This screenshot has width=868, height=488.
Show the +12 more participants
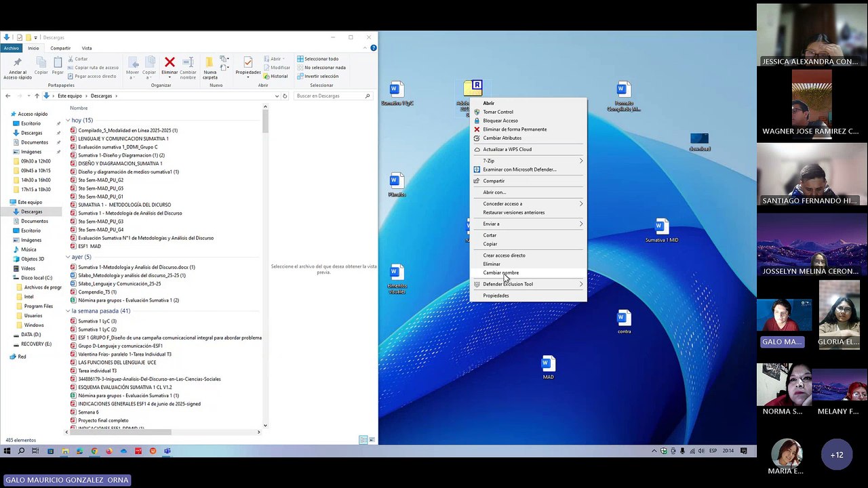pyautogui.click(x=837, y=455)
